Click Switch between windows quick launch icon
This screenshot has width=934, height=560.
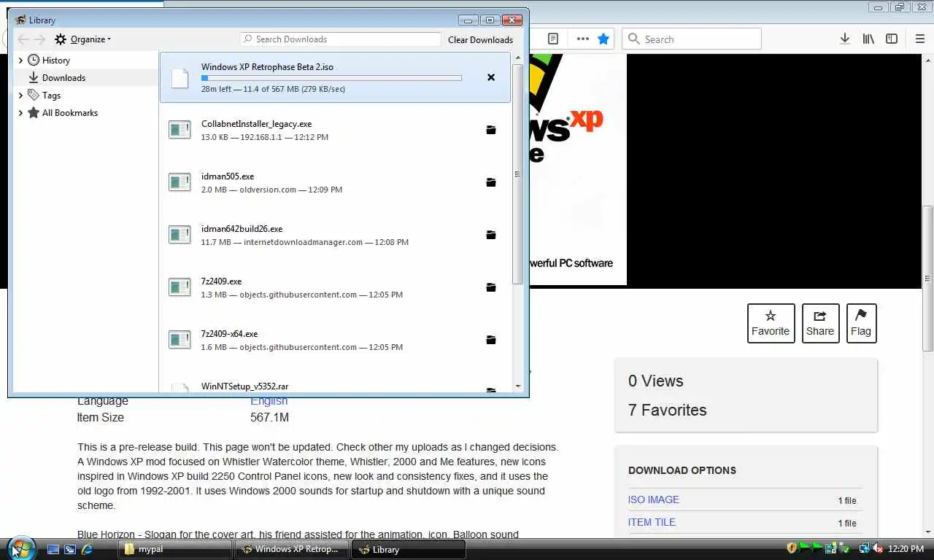coord(70,549)
